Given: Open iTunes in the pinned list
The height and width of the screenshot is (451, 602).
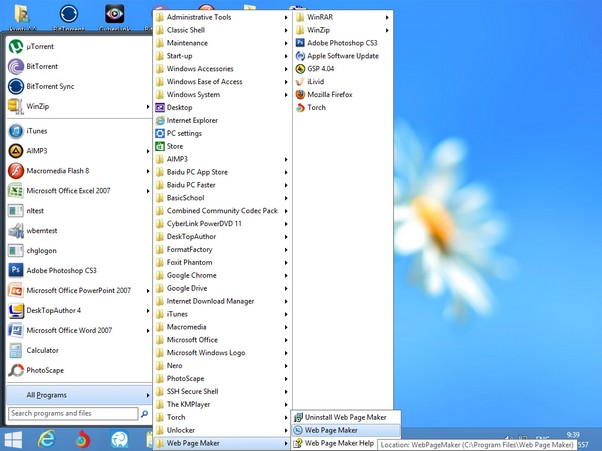Looking at the screenshot, I should (79, 131).
